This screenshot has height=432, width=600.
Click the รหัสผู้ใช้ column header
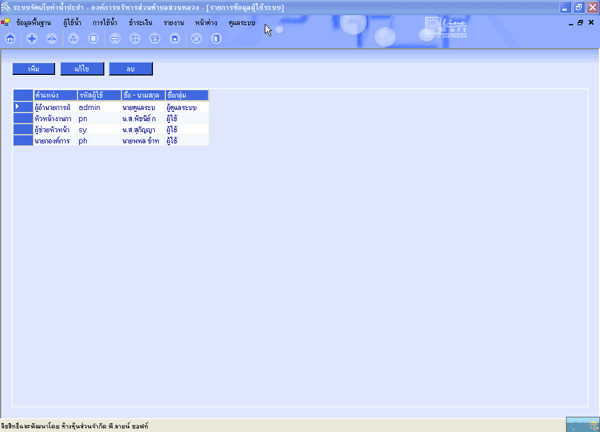(97, 94)
